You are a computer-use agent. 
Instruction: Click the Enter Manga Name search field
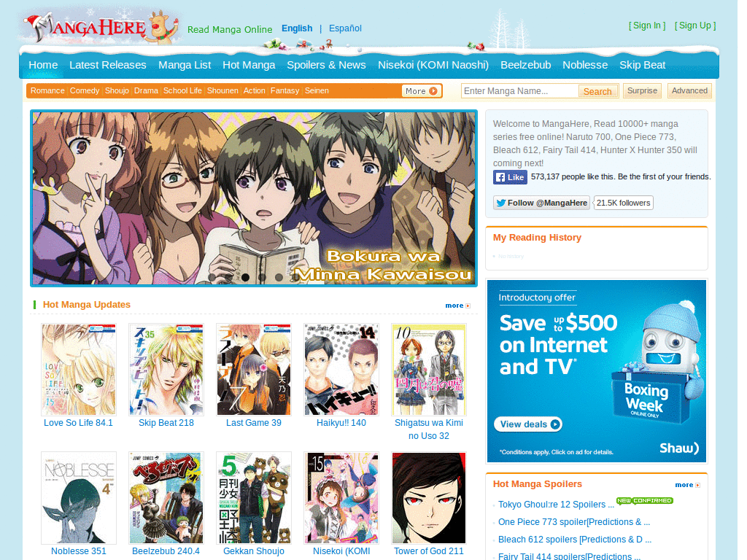point(519,91)
